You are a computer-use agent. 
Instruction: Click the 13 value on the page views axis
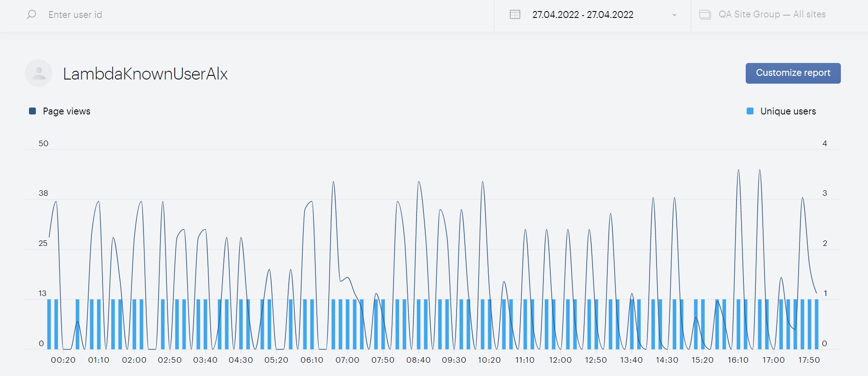[42, 293]
